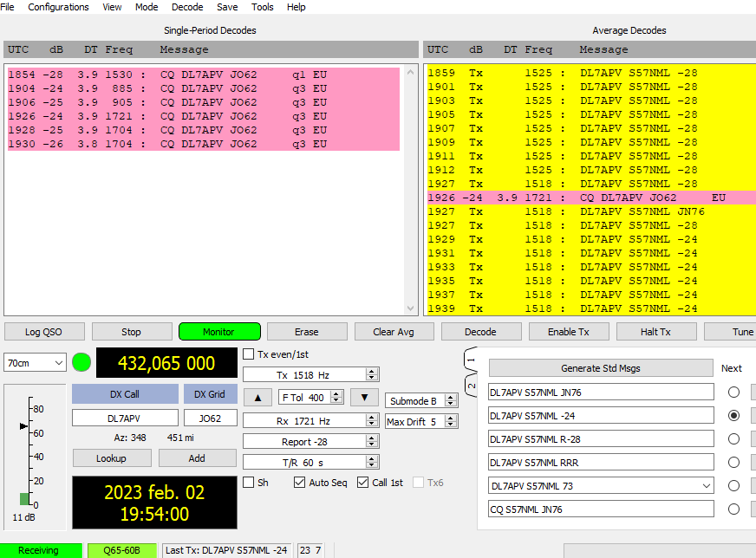Image resolution: width=756 pixels, height=558 pixels.
Task: Open the Save menu
Action: (x=227, y=7)
